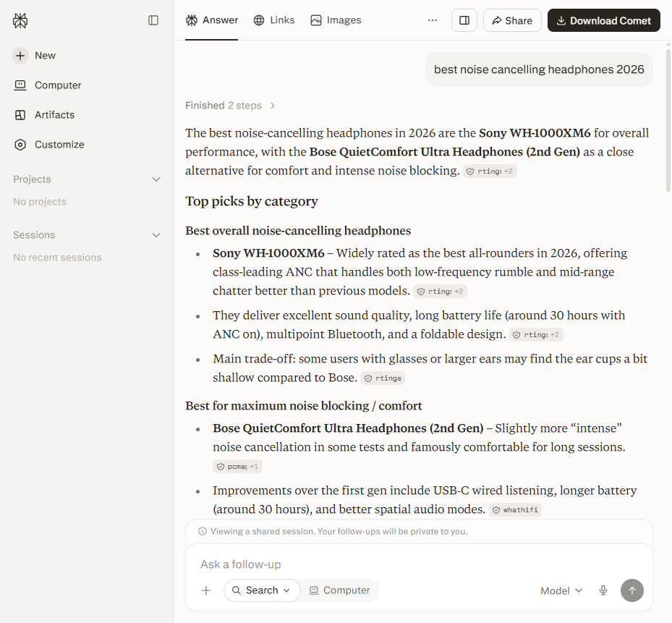Click the microphone dictation icon
Viewport: 672px width, 623px height.
click(x=603, y=590)
